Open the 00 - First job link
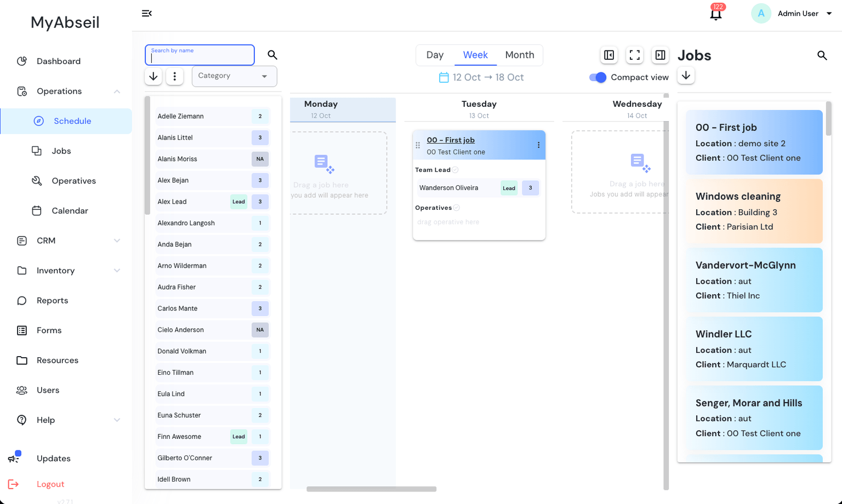This screenshot has width=842, height=504. [451, 140]
